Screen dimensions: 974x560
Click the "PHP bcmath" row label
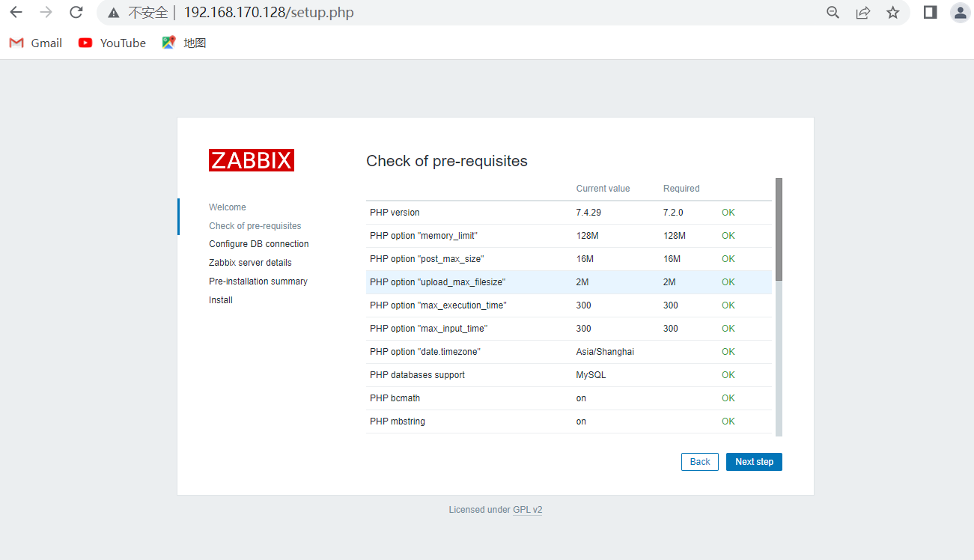point(395,398)
